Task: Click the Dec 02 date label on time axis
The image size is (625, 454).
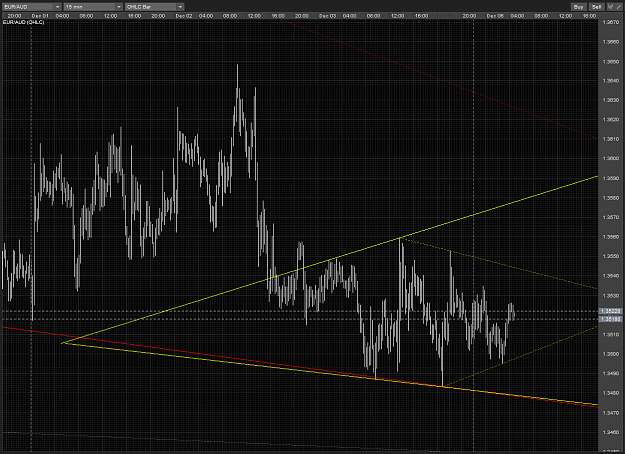Action: pyautogui.click(x=184, y=16)
